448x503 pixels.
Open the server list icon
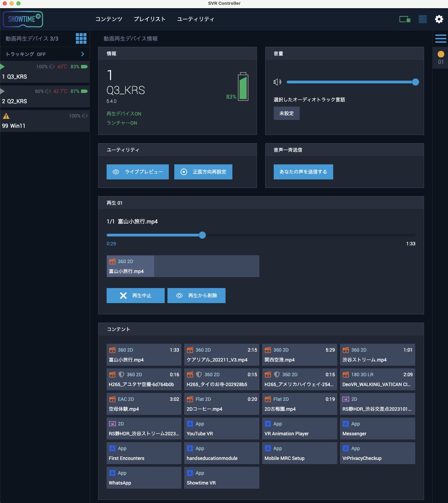point(423,19)
